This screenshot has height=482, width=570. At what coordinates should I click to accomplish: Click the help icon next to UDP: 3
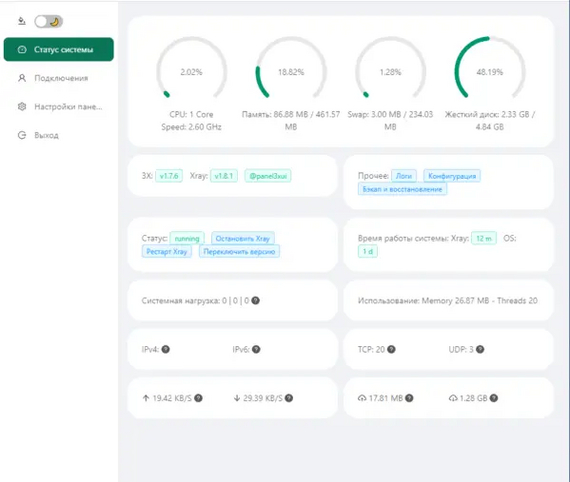480,349
